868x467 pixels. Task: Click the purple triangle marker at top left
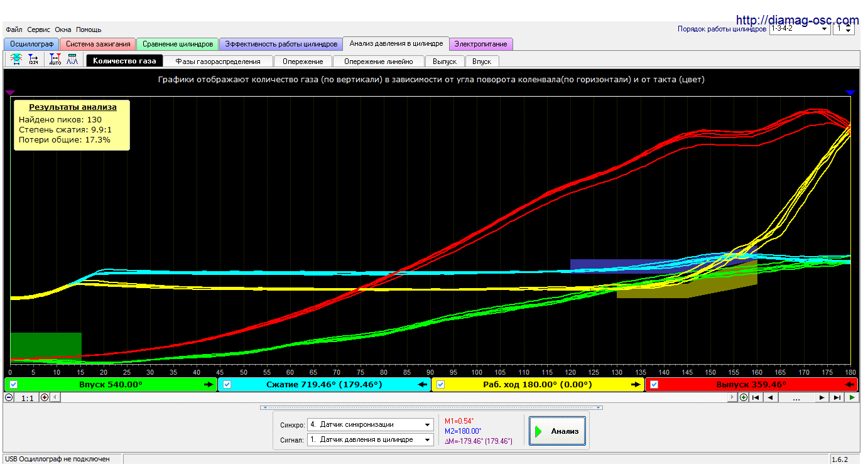[10, 92]
